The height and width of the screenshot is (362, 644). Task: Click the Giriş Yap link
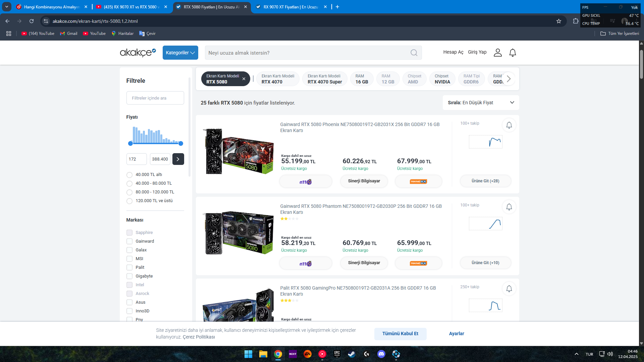477,52
